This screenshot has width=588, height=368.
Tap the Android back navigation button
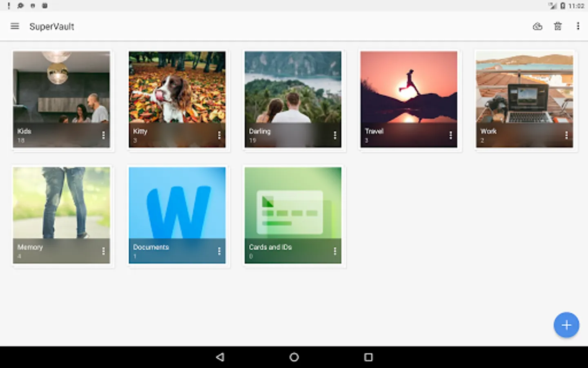(x=220, y=357)
